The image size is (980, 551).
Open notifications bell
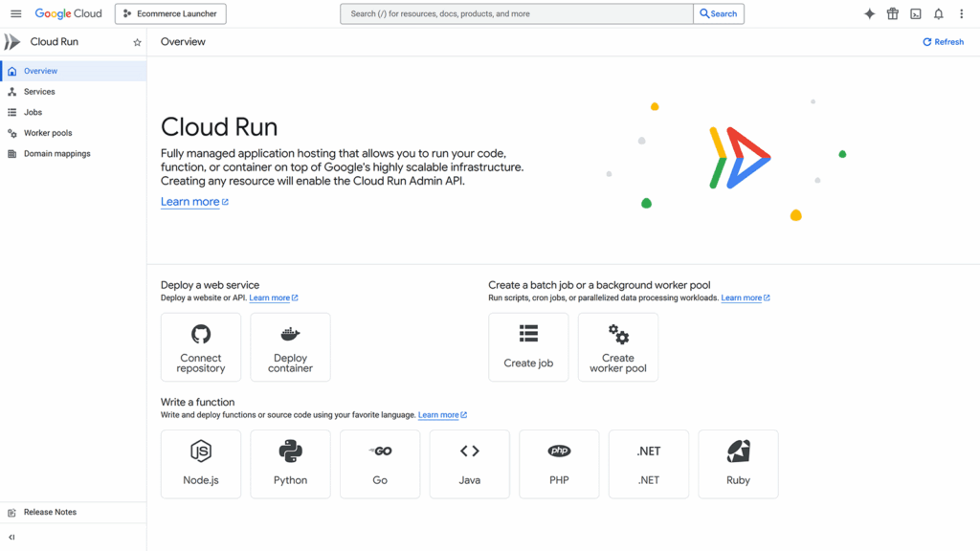(x=939, y=13)
